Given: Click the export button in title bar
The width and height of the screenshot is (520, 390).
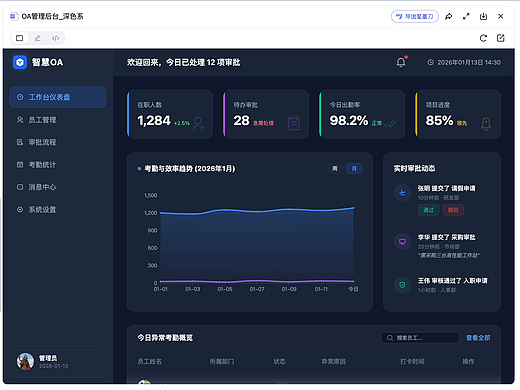Looking at the screenshot, I should tap(415, 16).
